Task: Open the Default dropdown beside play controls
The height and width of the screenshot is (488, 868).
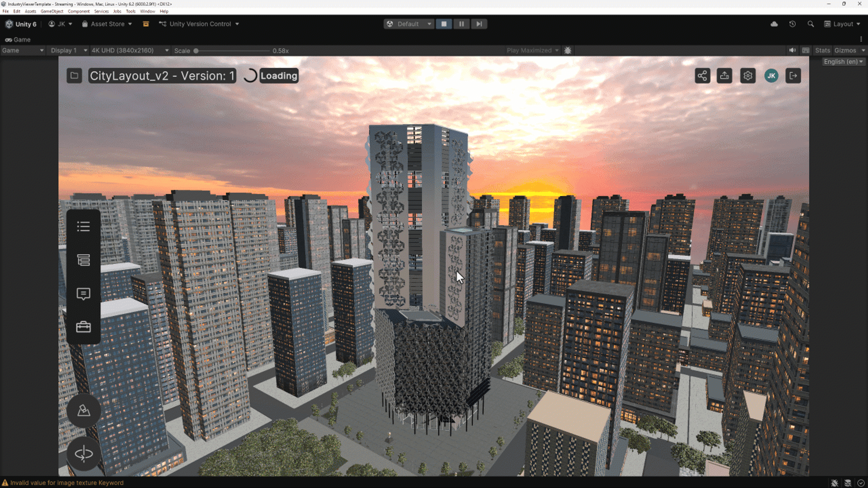Action: click(409, 24)
